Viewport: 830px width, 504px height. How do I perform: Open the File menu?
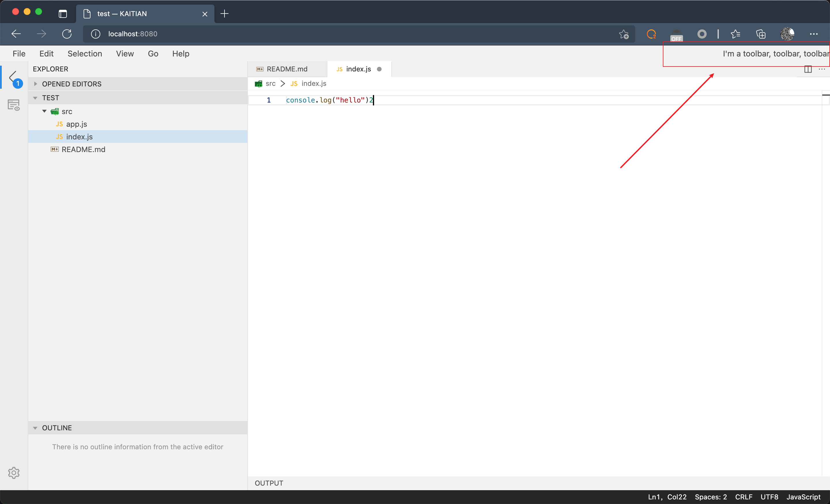(x=19, y=54)
